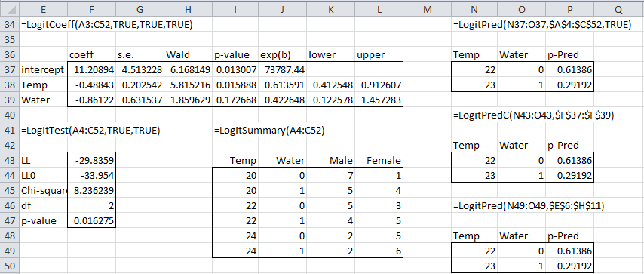Select the 'coeff' header cell
The width and height of the screenshot is (644, 274).
[91, 54]
